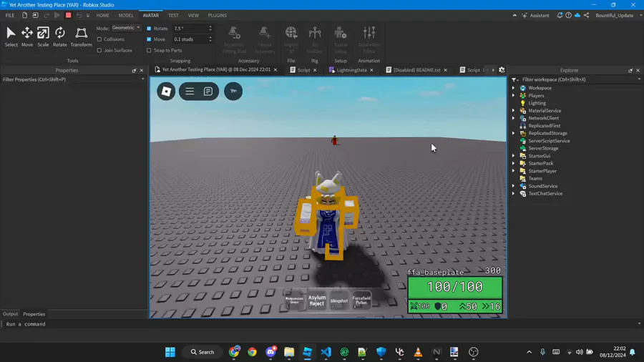
Task: Disable Rotate snapping checkbox
Action: pos(149,29)
